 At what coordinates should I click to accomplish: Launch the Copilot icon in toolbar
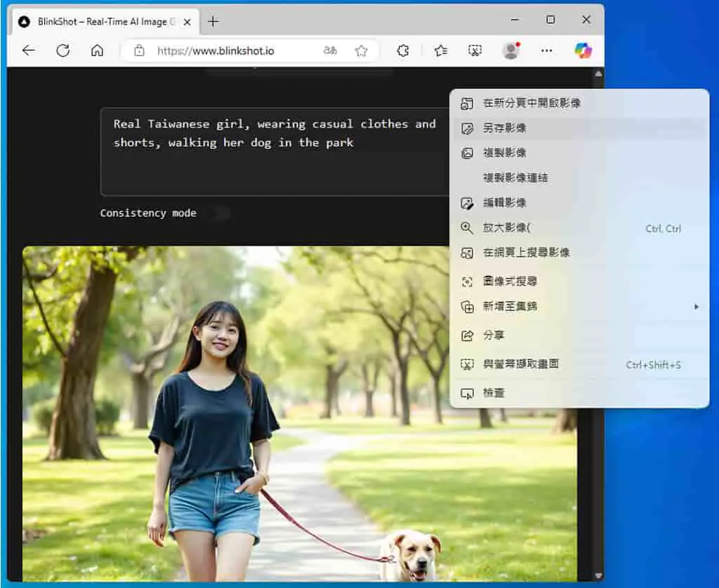(583, 51)
